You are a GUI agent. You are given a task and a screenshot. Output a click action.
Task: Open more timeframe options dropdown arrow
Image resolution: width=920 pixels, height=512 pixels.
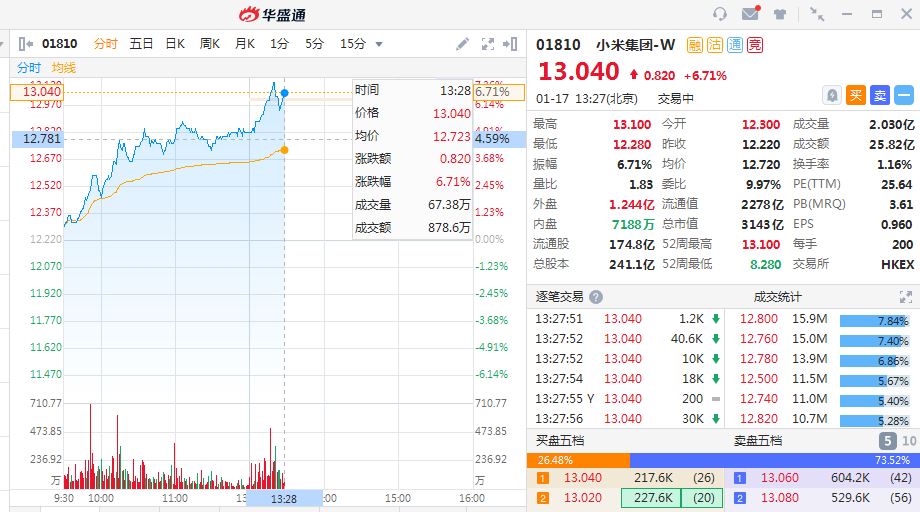pyautogui.click(x=379, y=45)
